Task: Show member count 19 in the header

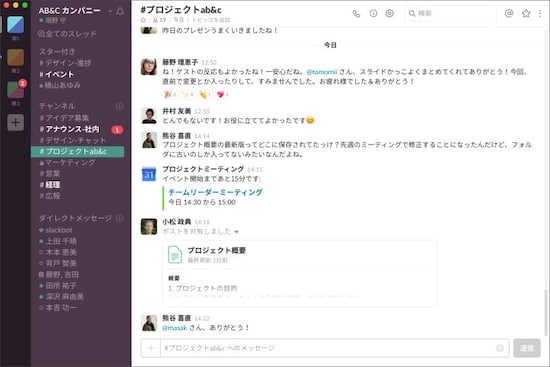Action: 159,20
